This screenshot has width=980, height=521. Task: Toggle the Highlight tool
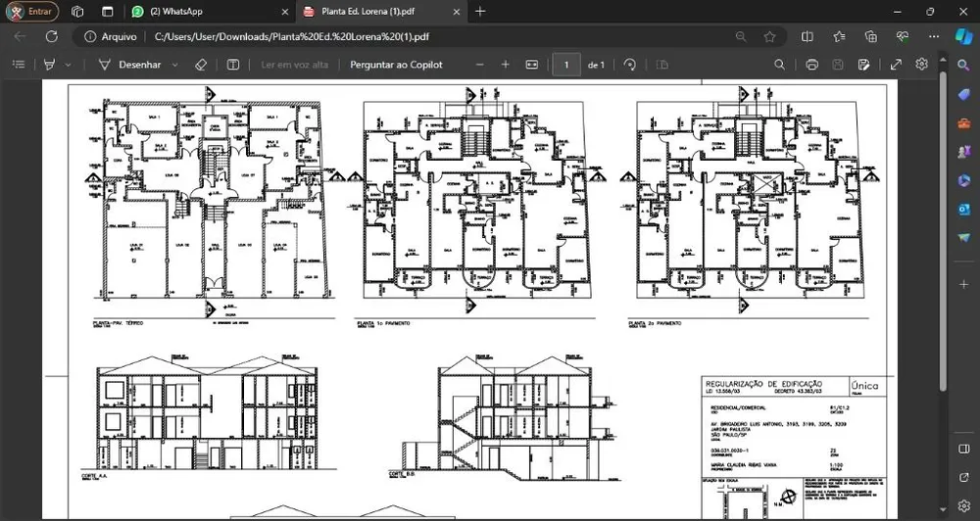(49, 65)
